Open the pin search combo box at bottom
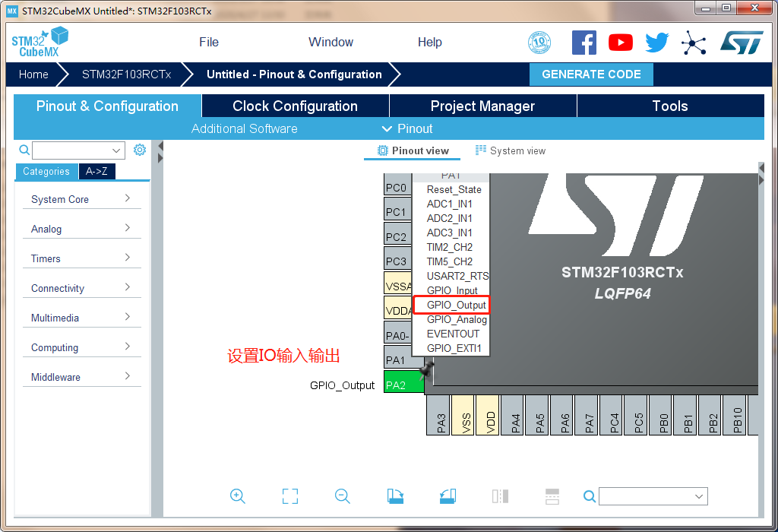Image resolution: width=778 pixels, height=532 pixels. [653, 496]
